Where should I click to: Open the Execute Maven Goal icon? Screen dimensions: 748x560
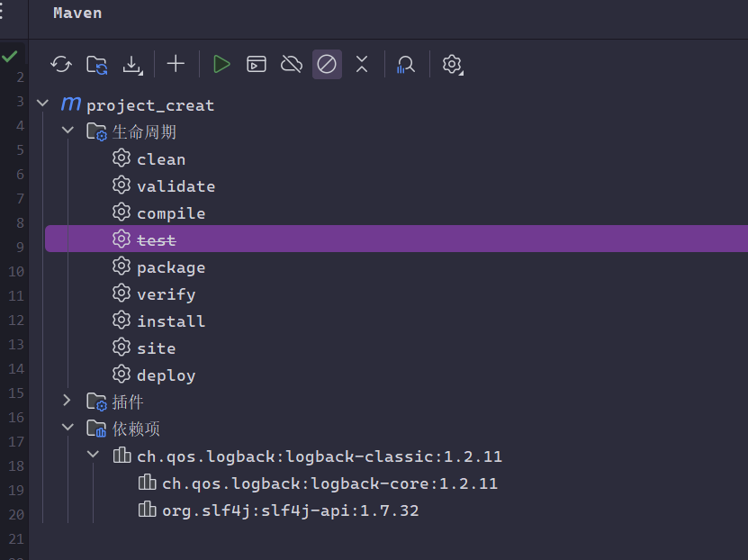point(257,64)
